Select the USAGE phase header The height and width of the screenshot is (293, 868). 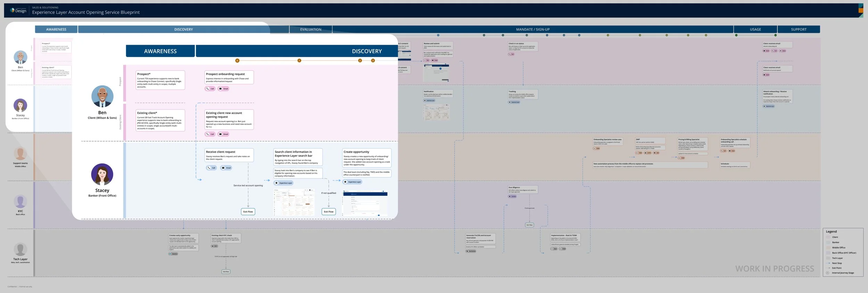click(x=755, y=29)
